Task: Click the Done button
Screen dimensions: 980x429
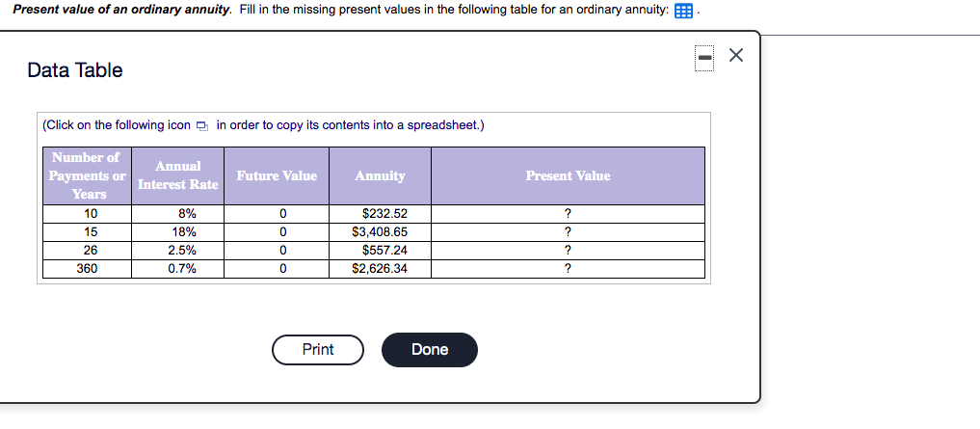Action: [429, 350]
